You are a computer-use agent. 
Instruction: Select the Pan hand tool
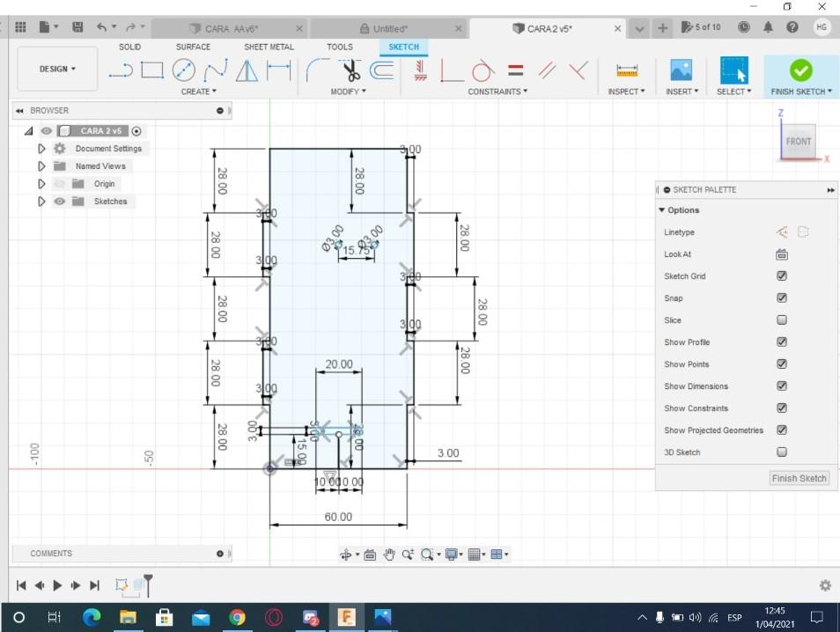click(x=389, y=555)
